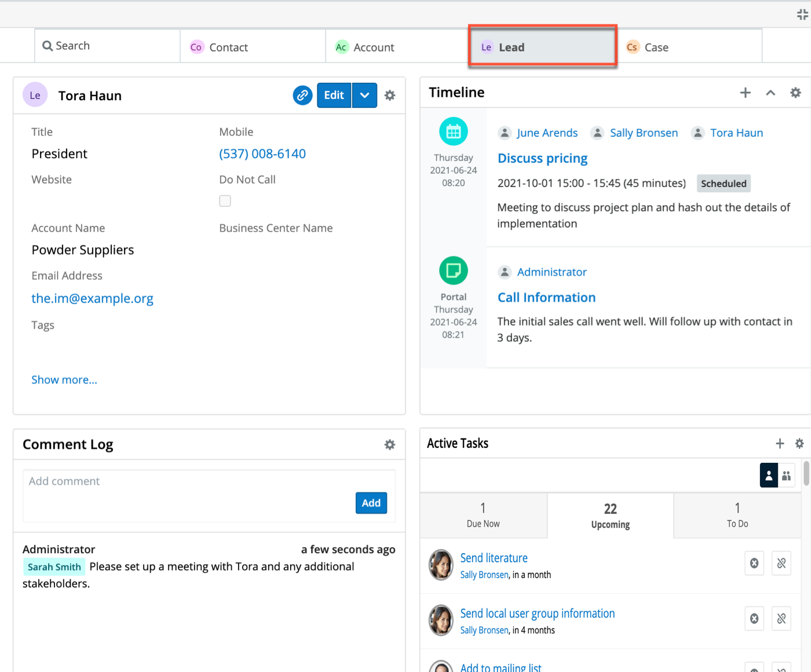This screenshot has width=811, height=672.
Task: Select the Due Now tasks tab
Action: [x=483, y=515]
